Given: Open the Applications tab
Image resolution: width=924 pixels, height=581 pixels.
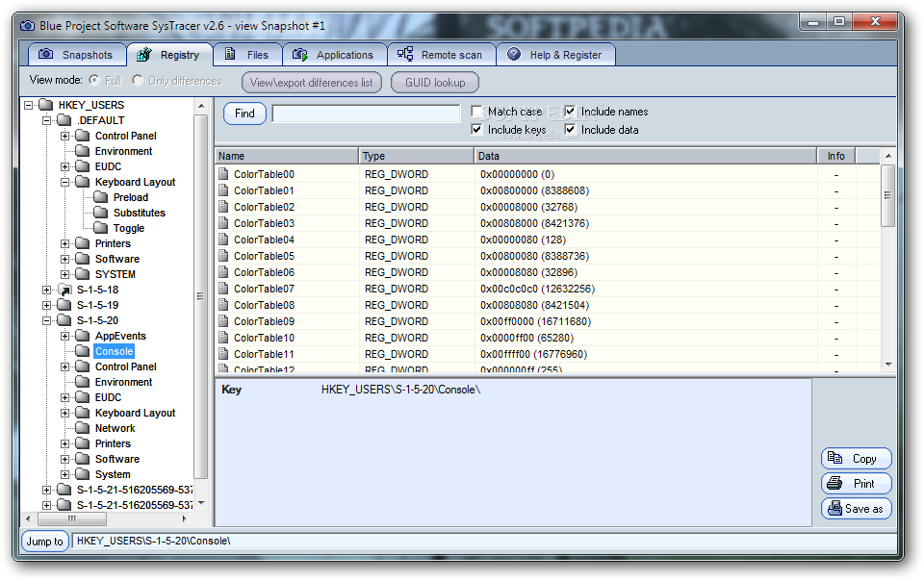Looking at the screenshot, I should coord(335,55).
